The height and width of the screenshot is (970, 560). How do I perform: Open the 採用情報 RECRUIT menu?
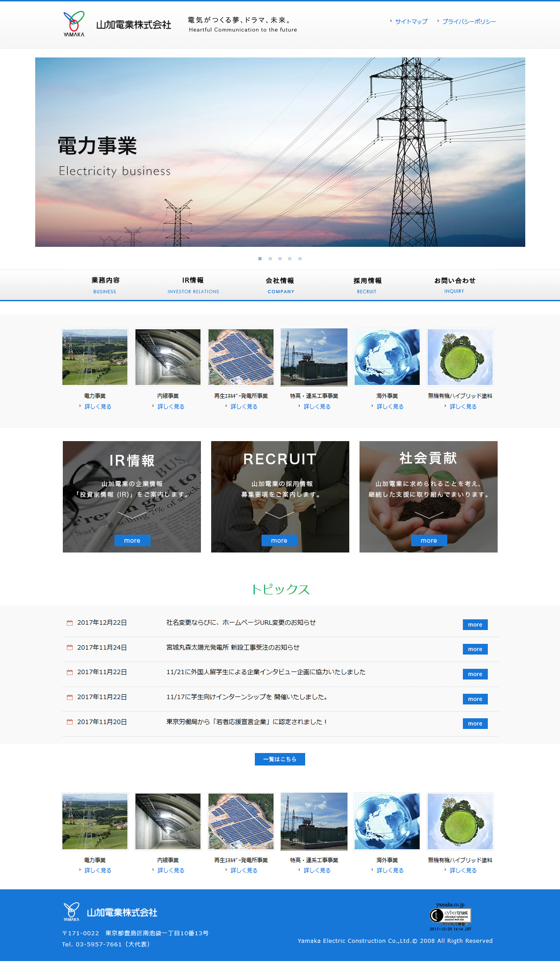point(367,285)
